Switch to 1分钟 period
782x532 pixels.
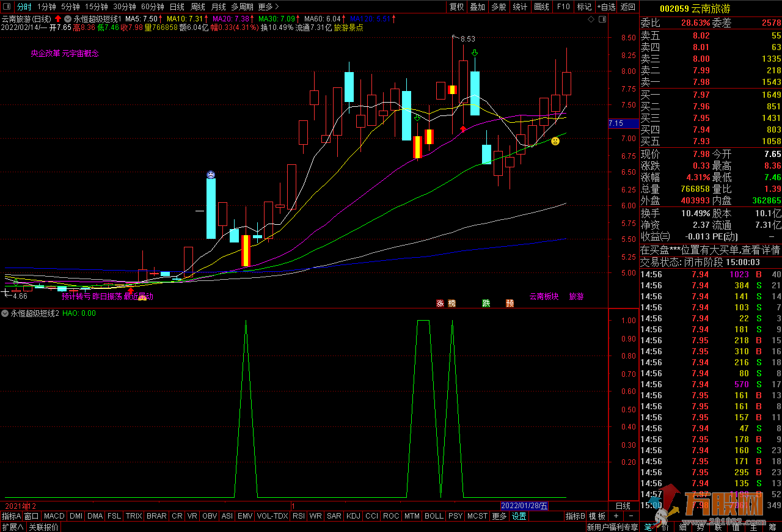point(46,7)
